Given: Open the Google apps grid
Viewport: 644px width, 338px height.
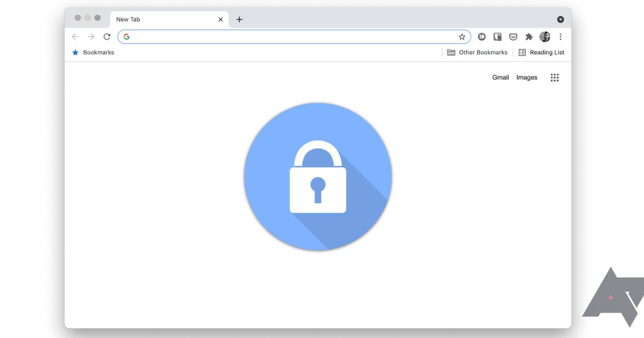Looking at the screenshot, I should [x=555, y=78].
